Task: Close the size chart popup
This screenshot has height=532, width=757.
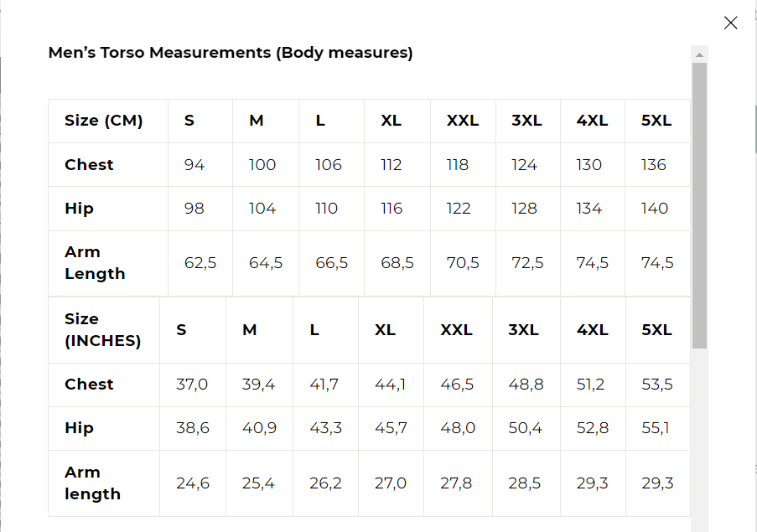Action: (x=730, y=23)
